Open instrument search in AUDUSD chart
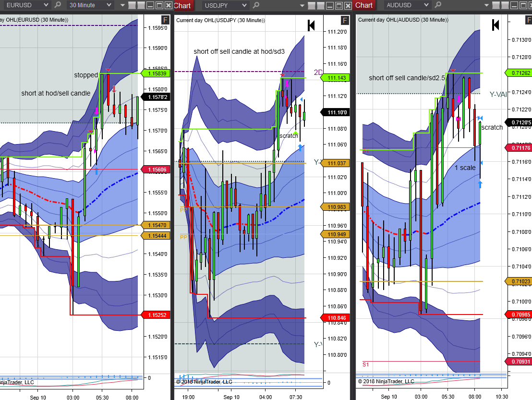Screen dimensions: 532x400 [x=438, y=5]
